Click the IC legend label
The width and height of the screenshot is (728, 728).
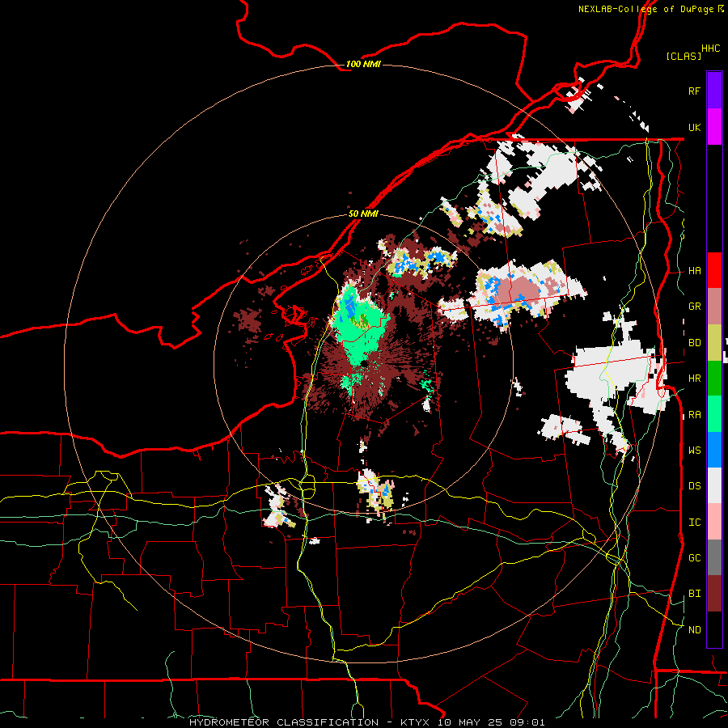pos(694,523)
